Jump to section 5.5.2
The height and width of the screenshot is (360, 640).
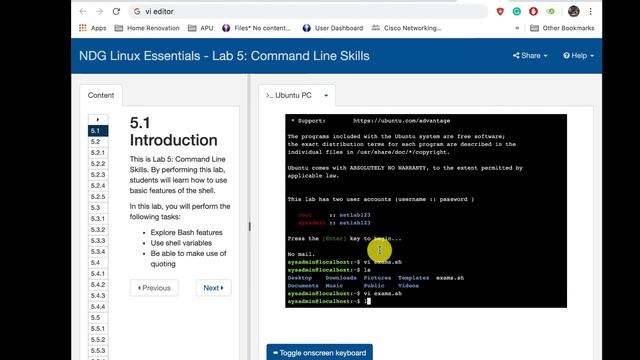[98, 340]
